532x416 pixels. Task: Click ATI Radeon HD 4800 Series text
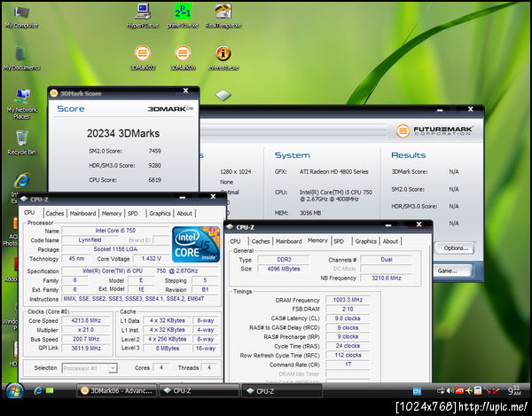click(334, 172)
